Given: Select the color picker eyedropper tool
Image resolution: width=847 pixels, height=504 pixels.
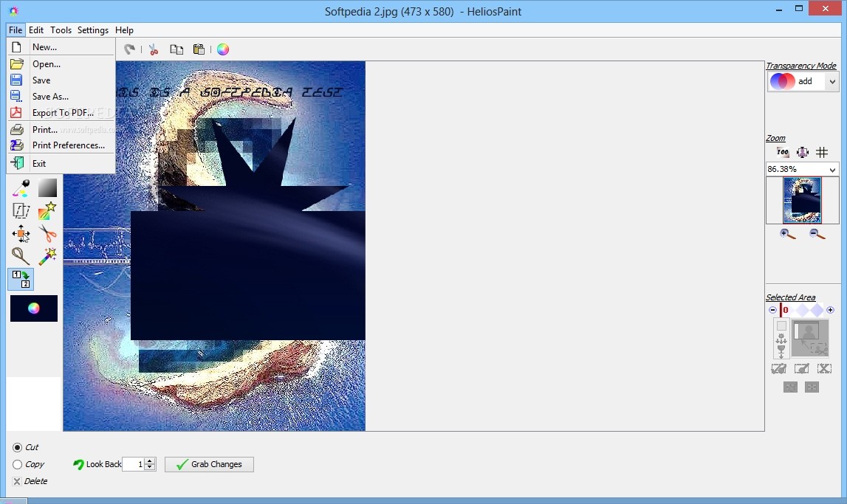Looking at the screenshot, I should click(x=21, y=188).
